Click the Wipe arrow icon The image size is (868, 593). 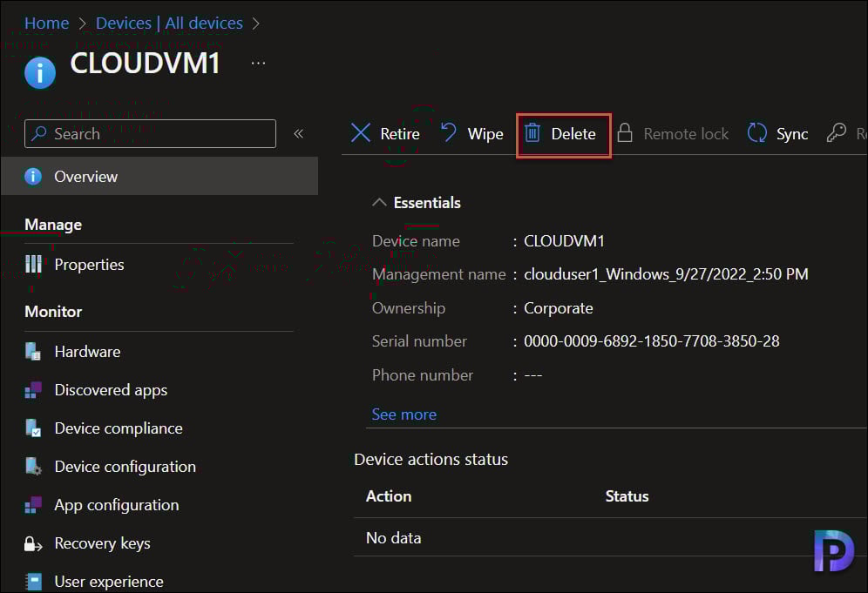point(449,132)
